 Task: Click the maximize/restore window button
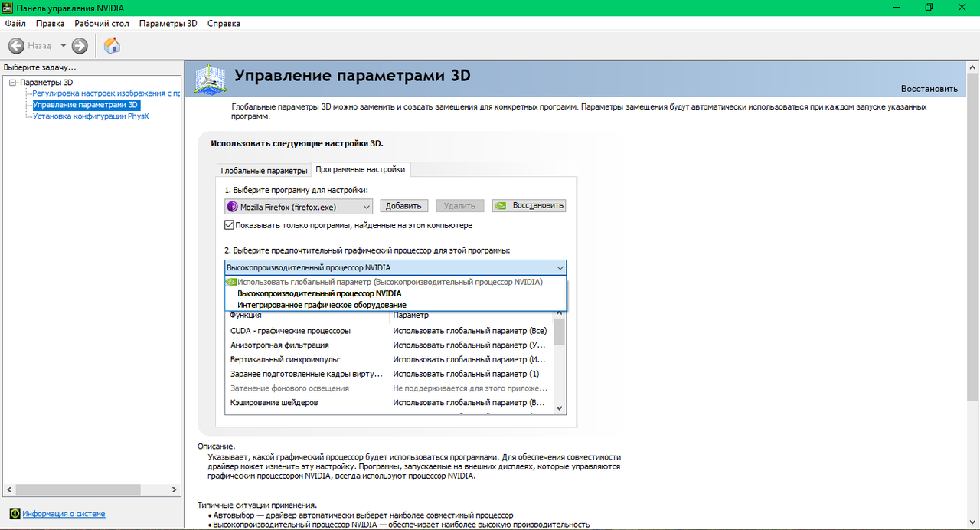[x=929, y=8]
